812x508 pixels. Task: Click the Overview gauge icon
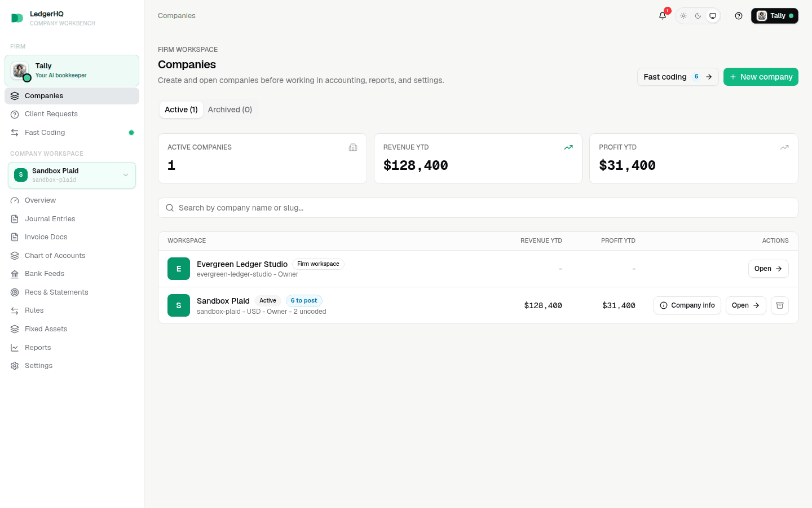coord(15,200)
